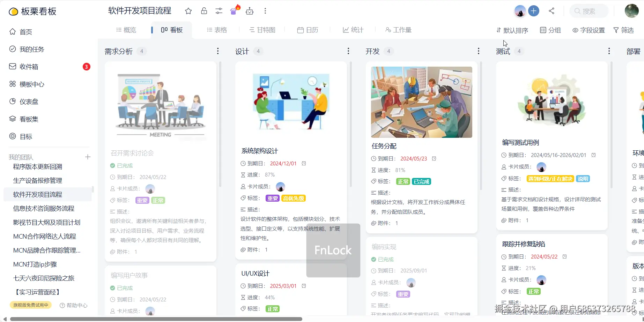
Task: Open 看板集 in the sidebar
Action: pyautogui.click(x=24, y=119)
